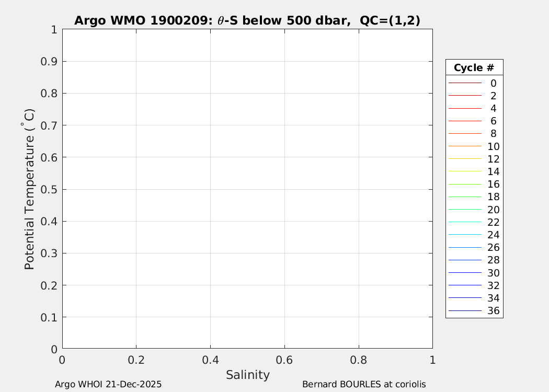Screen dimensions: 549x392
Task: Select the blue line for cycle 36
Action: pos(464,311)
